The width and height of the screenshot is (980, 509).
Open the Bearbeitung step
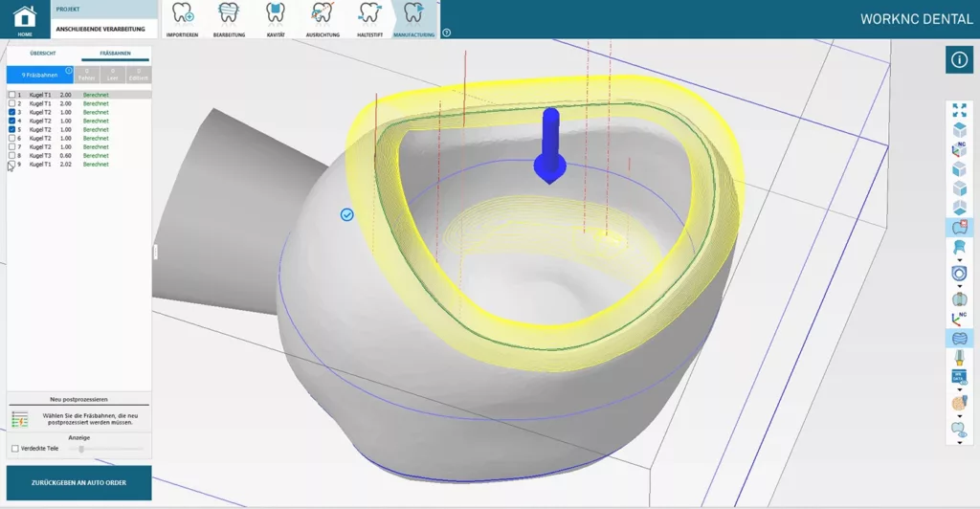click(x=229, y=19)
